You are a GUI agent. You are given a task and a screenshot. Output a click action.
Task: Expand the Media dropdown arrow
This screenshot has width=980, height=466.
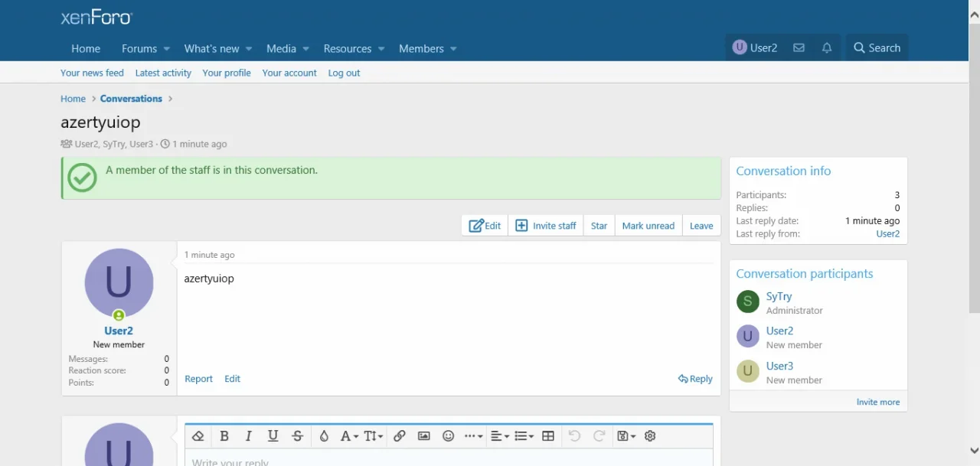click(305, 49)
